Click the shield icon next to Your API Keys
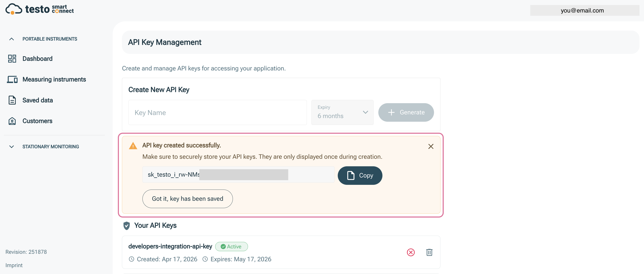The height and width of the screenshot is (274, 644). [x=126, y=225]
